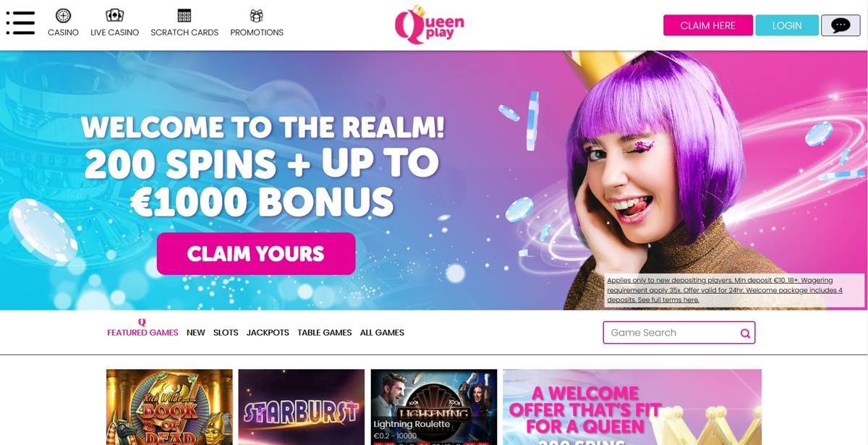Viewport: 868px width, 445px height.
Task: Open the Starburst game thumbnail
Action: tap(302, 407)
